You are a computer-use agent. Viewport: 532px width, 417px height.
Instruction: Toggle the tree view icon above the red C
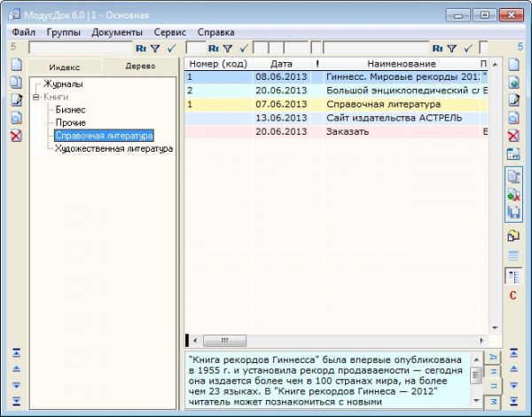[x=512, y=276]
